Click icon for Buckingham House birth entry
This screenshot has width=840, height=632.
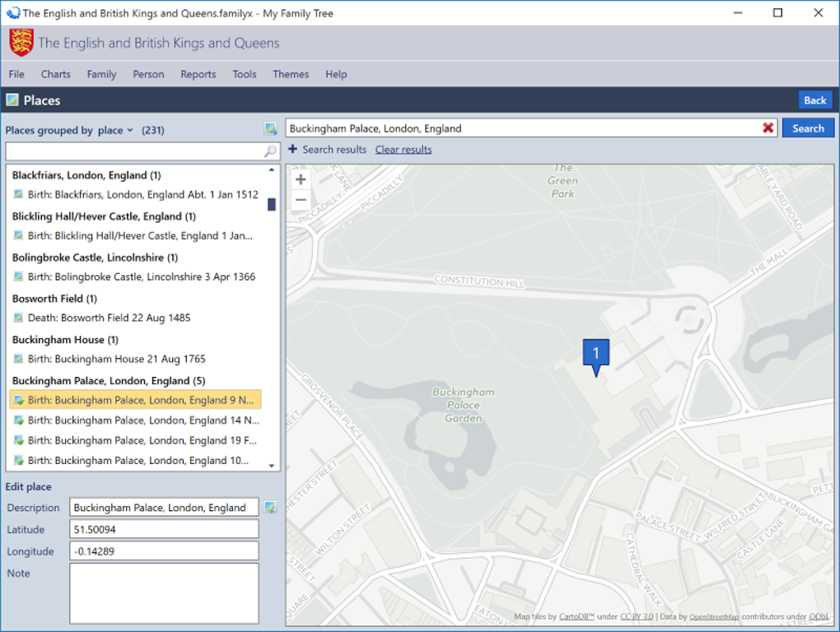pos(19,359)
